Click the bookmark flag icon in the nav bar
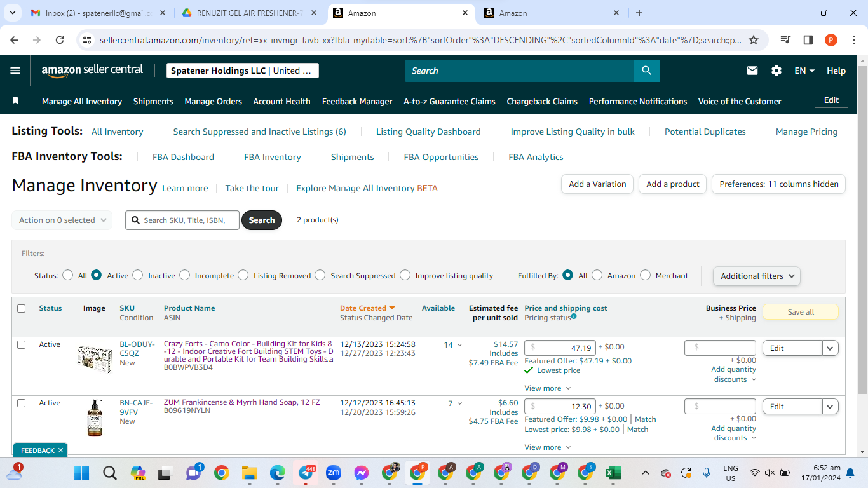Screen dimensions: 868x488 coord(15,100)
